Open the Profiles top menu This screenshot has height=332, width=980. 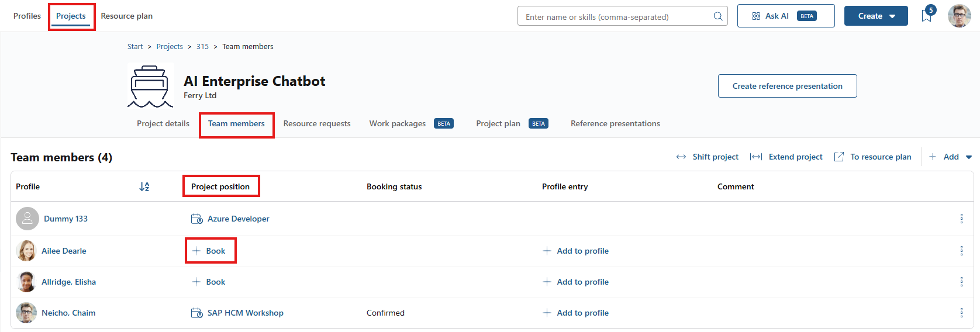point(27,16)
